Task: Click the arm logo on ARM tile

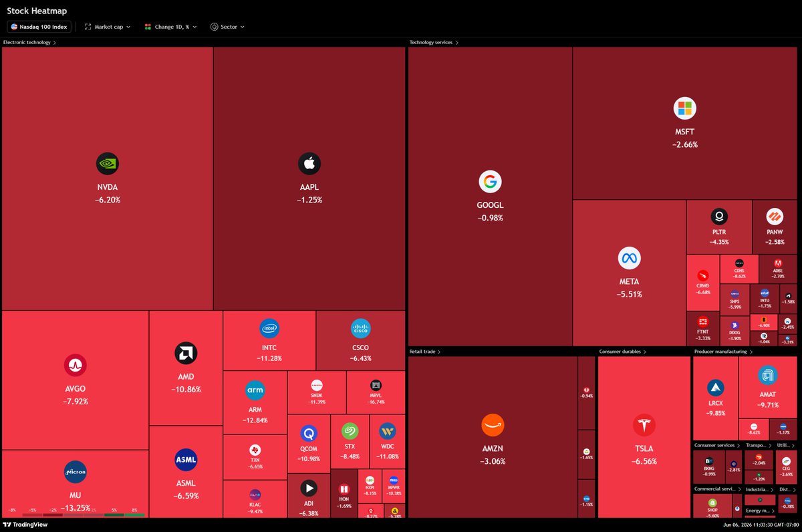Action: point(255,390)
